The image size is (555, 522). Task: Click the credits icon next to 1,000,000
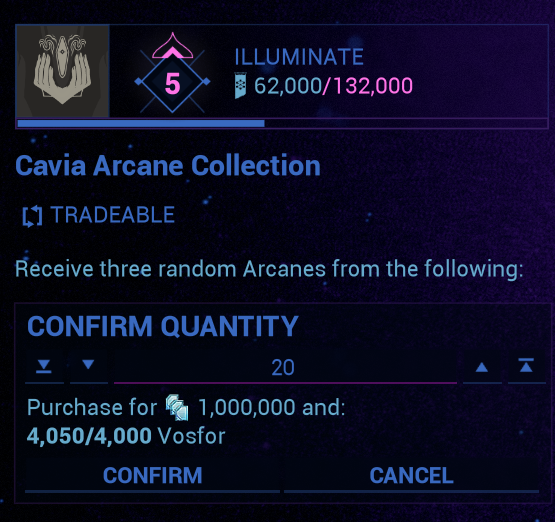(x=177, y=407)
